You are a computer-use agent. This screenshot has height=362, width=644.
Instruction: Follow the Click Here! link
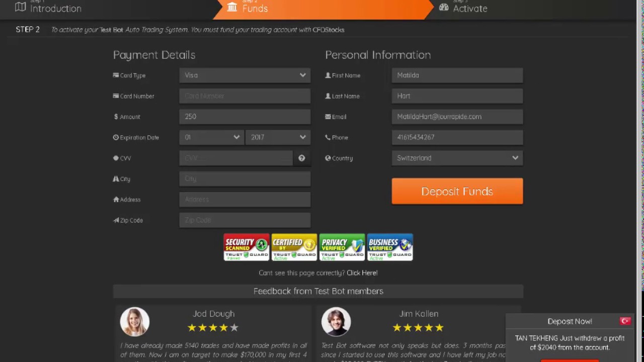coord(362,273)
